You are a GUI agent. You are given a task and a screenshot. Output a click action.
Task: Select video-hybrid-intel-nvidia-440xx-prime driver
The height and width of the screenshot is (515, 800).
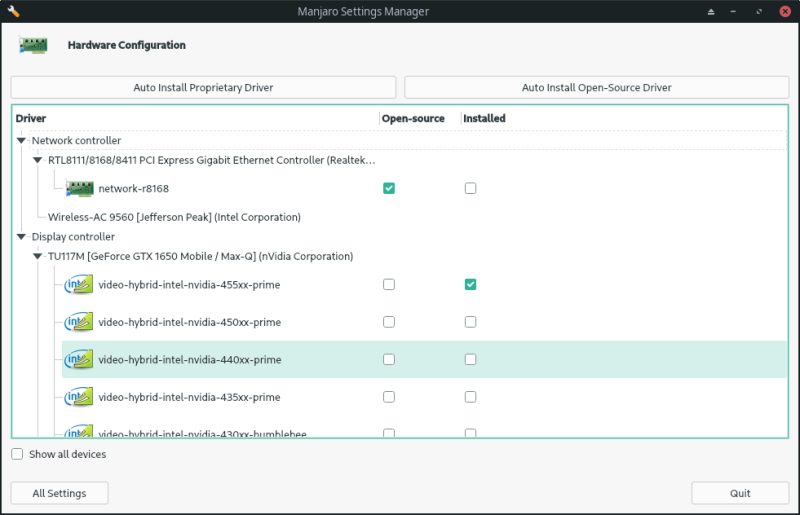pyautogui.click(x=424, y=359)
